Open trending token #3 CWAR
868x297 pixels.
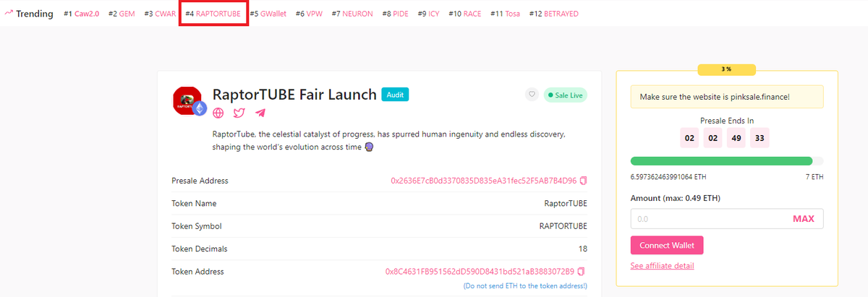[x=160, y=14]
